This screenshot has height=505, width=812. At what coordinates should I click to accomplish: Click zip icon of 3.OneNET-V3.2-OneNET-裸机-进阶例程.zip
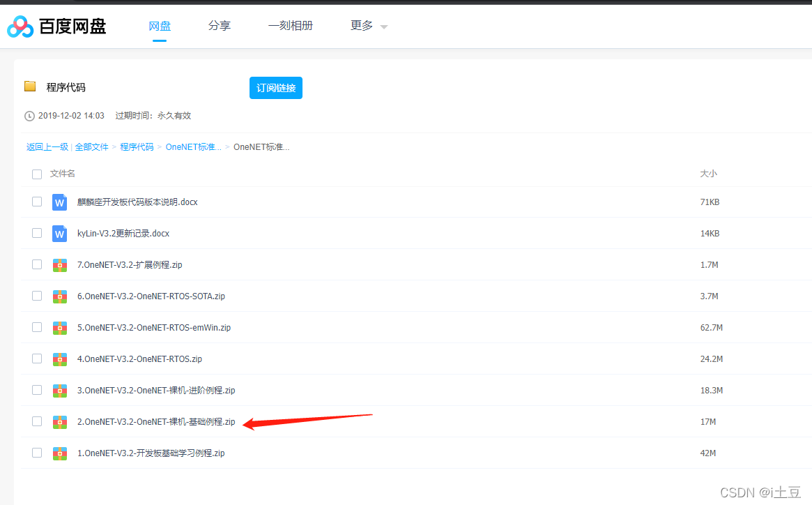click(x=59, y=391)
